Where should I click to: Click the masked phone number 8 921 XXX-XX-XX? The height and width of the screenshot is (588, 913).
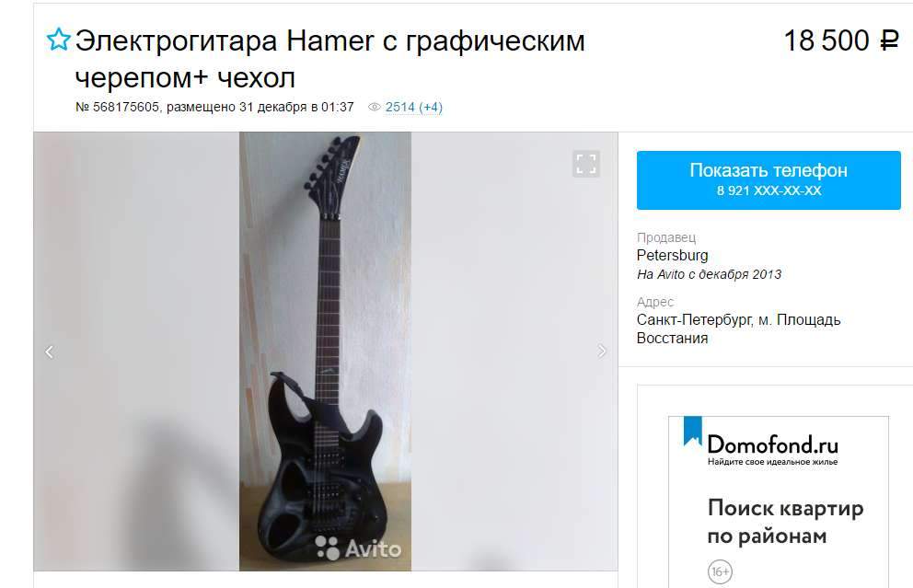coord(769,191)
